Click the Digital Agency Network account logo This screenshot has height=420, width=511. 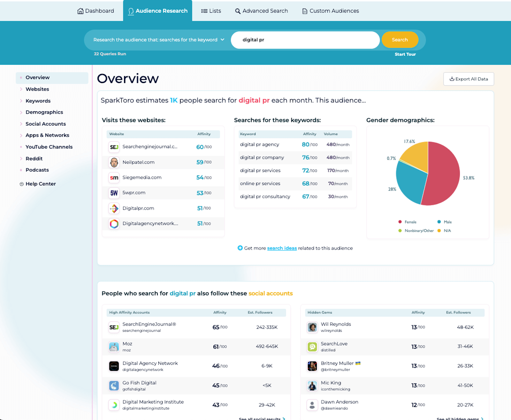click(x=114, y=366)
